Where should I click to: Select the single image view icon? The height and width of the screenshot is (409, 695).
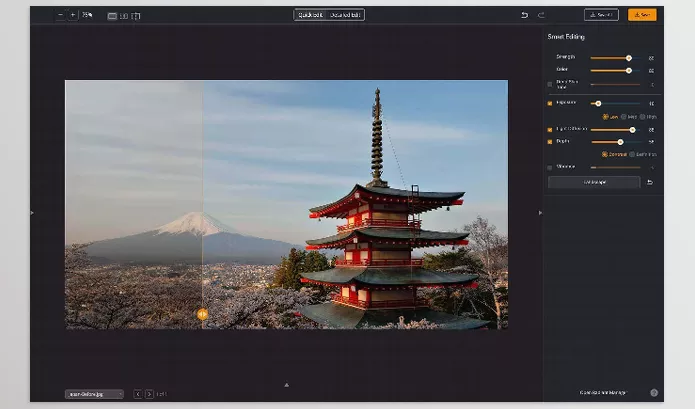tap(112, 16)
